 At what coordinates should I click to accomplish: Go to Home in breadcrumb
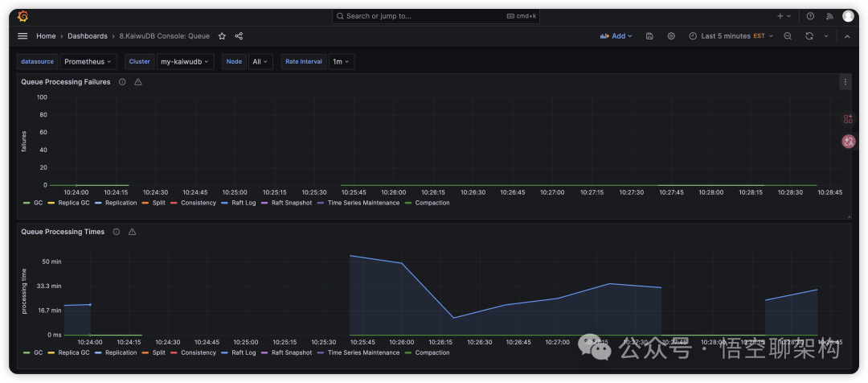click(x=46, y=36)
